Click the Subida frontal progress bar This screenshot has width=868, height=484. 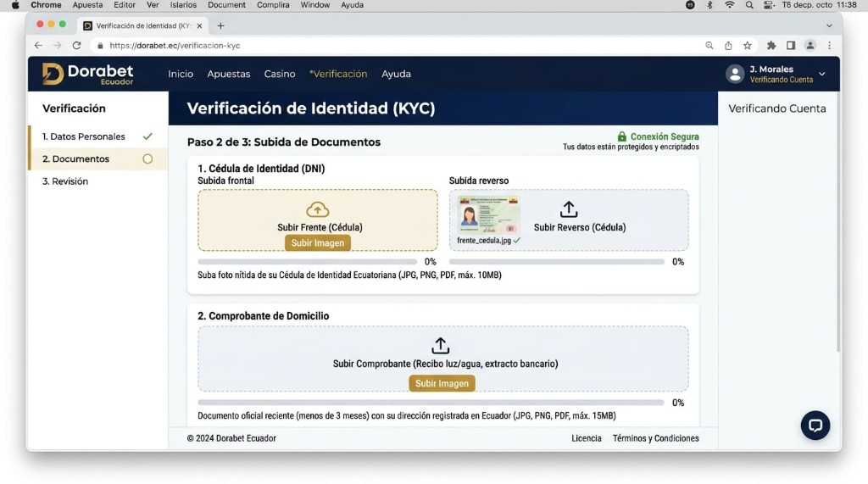307,261
